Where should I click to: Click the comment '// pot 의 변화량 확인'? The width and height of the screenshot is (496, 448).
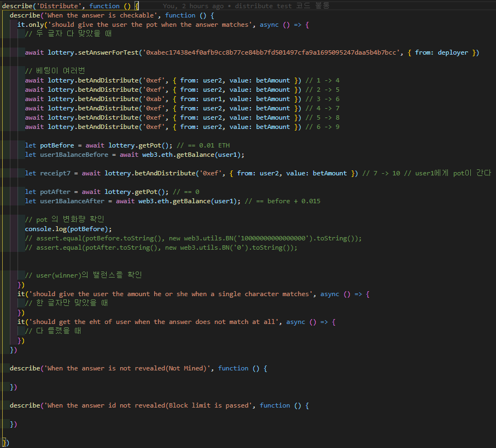pos(65,219)
